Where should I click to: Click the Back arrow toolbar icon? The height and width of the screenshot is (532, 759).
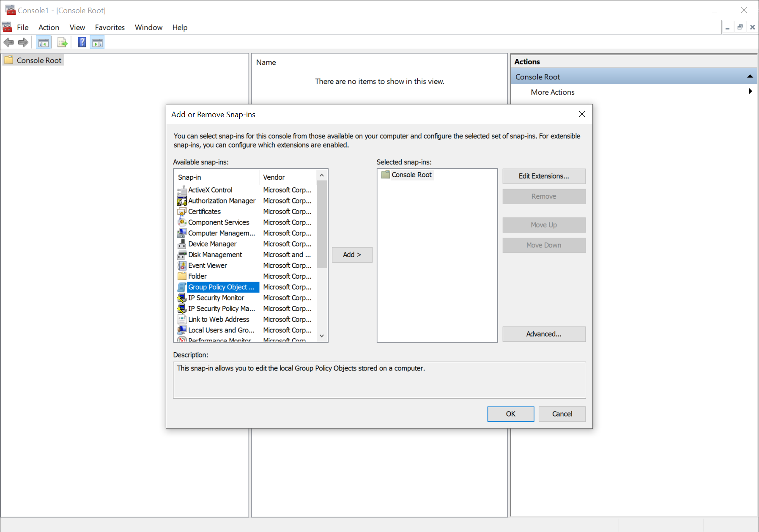coord(8,42)
